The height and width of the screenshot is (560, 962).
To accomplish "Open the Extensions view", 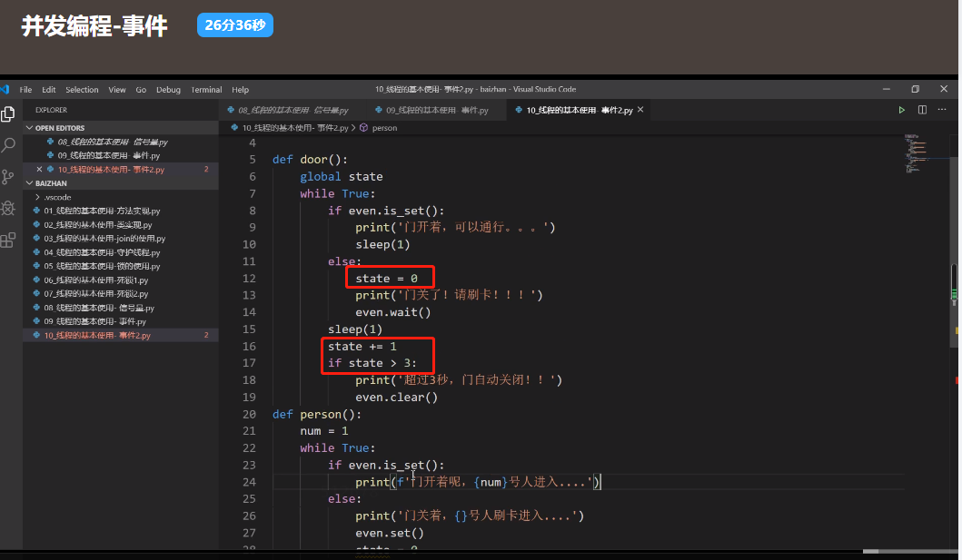I will [x=8, y=240].
